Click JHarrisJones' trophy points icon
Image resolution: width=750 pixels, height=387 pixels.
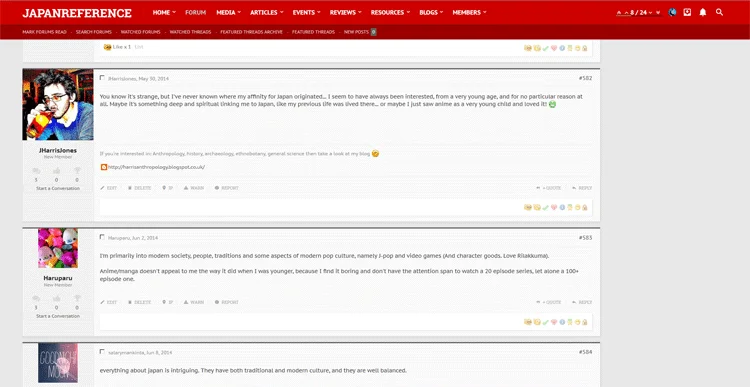coord(77,171)
